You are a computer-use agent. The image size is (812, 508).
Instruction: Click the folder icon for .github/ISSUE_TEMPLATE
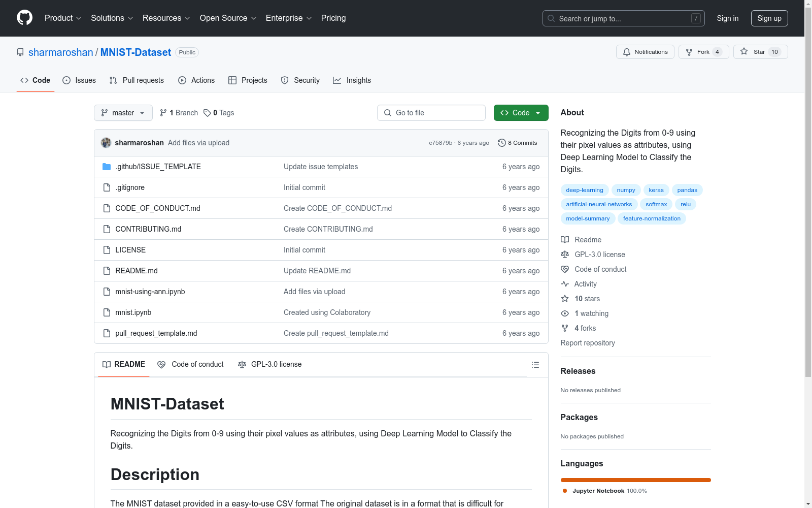pos(107,167)
